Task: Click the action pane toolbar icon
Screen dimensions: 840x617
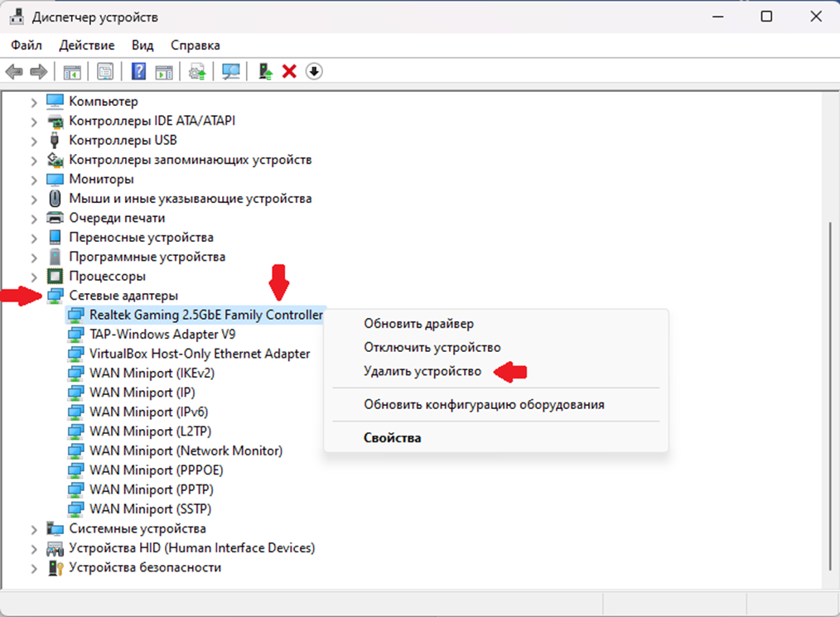Action: [x=164, y=71]
